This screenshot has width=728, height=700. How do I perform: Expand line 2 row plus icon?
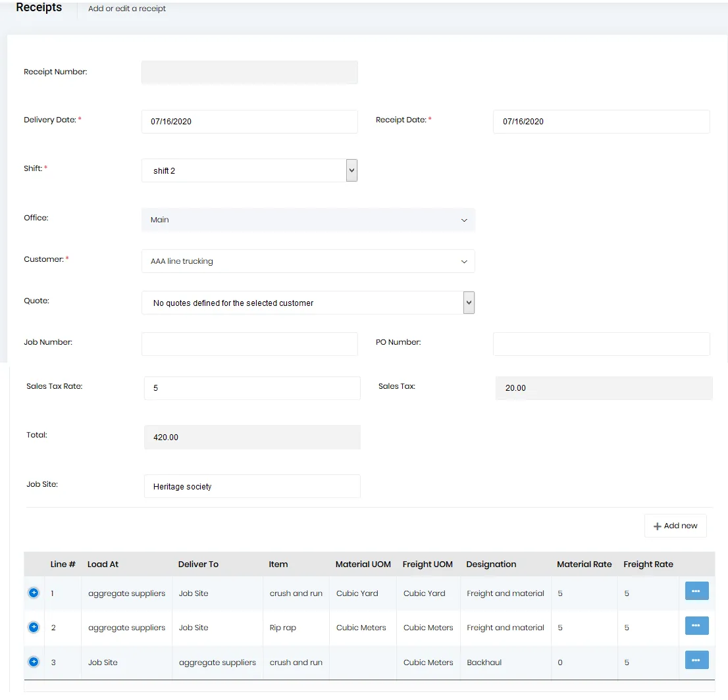[x=34, y=627]
